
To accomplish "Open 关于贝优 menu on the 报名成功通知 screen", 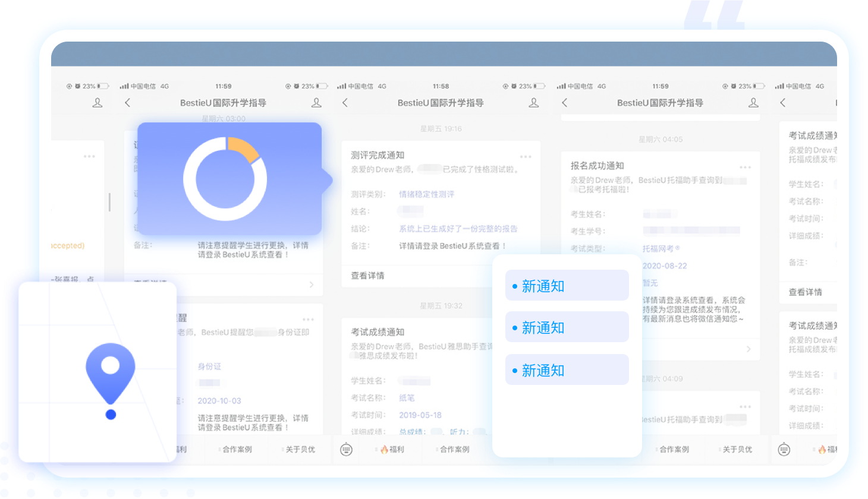I will (736, 450).
